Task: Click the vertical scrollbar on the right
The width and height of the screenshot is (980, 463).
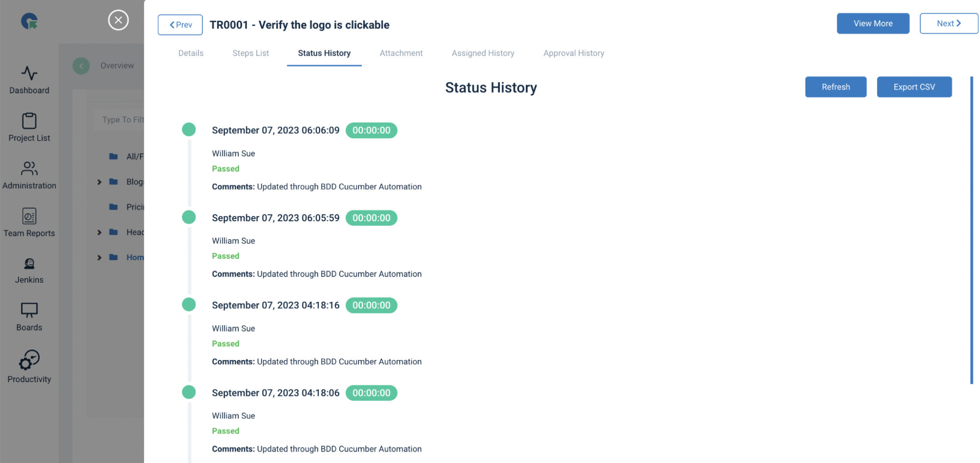Action: [971, 230]
